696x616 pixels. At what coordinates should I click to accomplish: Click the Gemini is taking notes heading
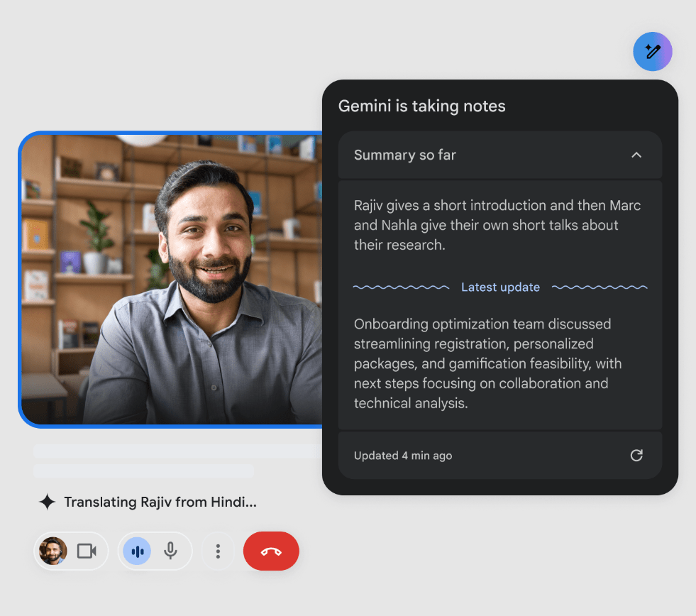[x=421, y=106]
